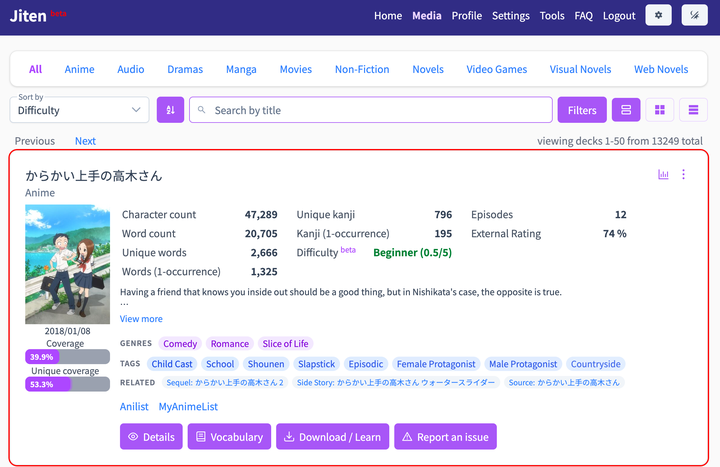The width and height of the screenshot is (720, 467).
Task: Open the Vocabulary list button
Action: [x=229, y=437]
